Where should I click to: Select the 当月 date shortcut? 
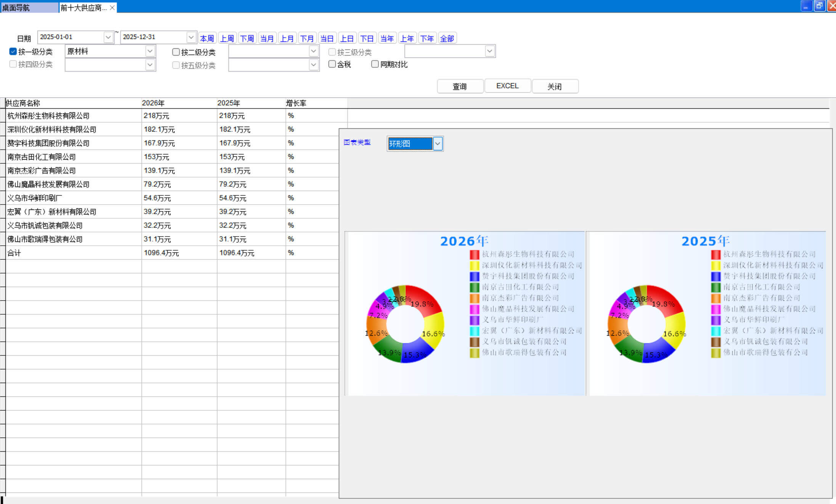(x=267, y=38)
